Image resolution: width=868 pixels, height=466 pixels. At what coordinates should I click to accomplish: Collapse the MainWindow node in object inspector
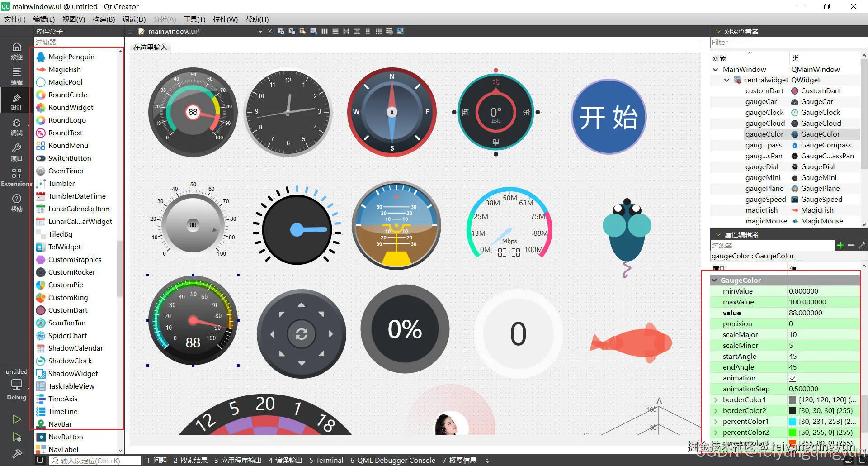point(716,69)
